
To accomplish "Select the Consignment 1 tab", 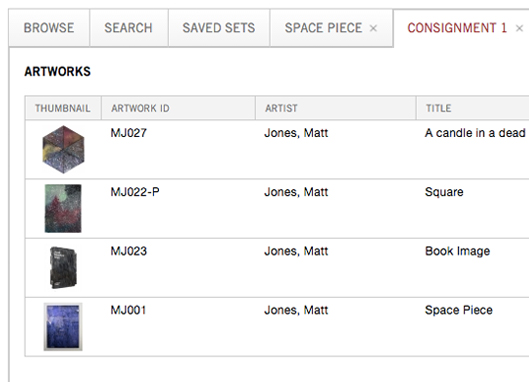I will coord(457,28).
